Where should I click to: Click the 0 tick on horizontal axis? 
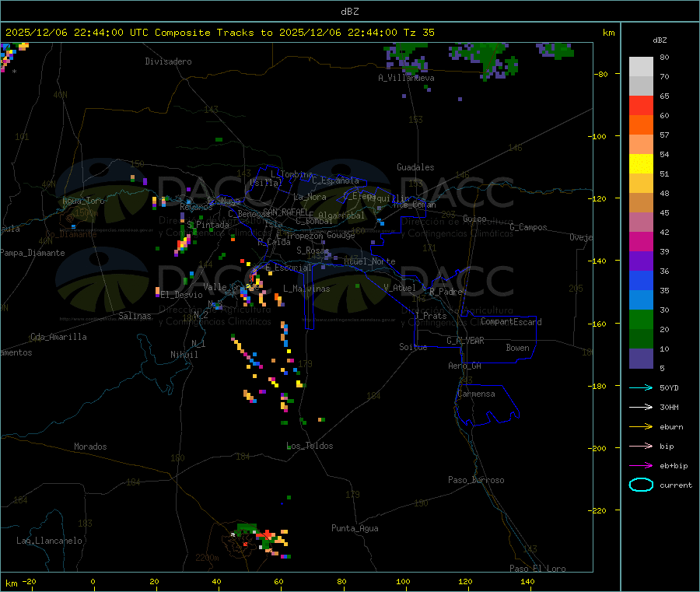click(x=93, y=581)
